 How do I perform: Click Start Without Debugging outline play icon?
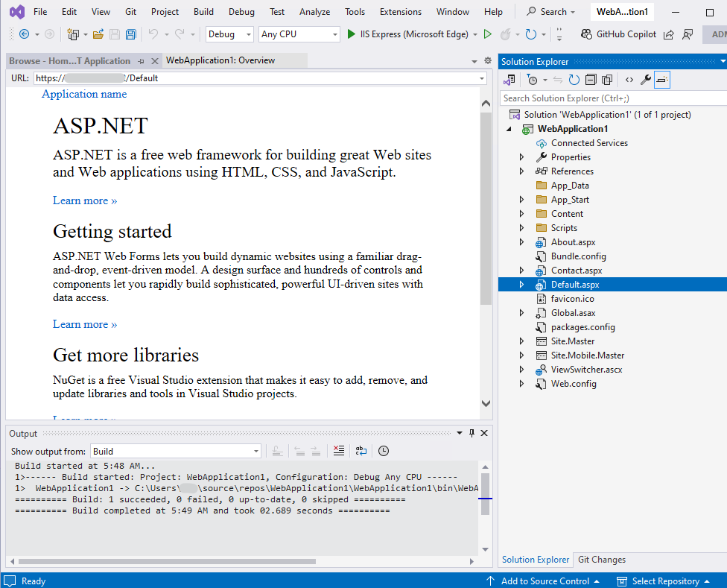coord(487,34)
